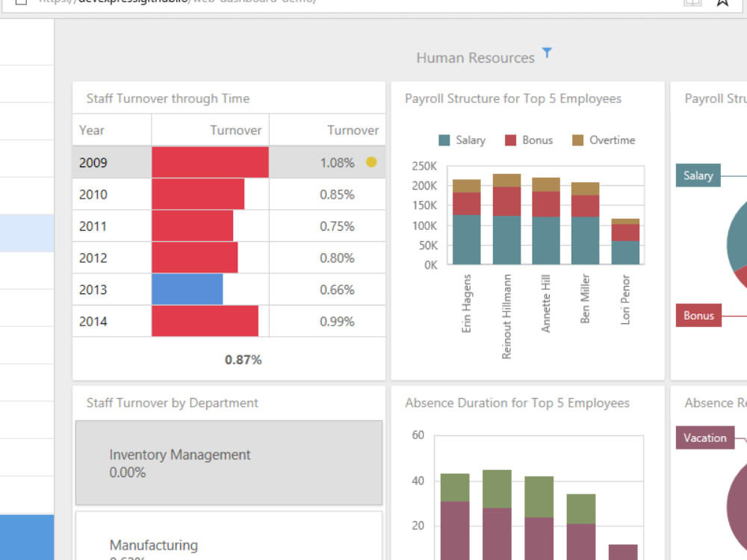Select the Inventory Management department card
This screenshot has height=560, width=747.
tap(229, 463)
